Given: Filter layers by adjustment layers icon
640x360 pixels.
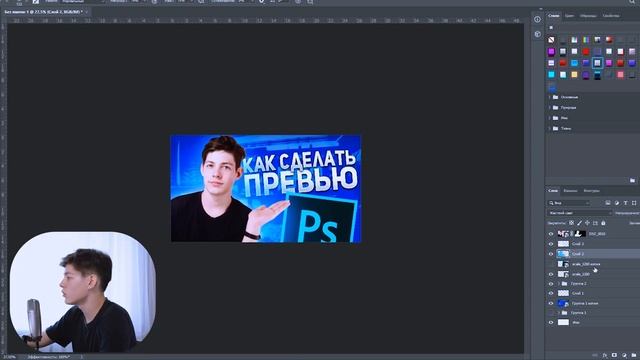Looking at the screenshot, I should (x=617, y=203).
